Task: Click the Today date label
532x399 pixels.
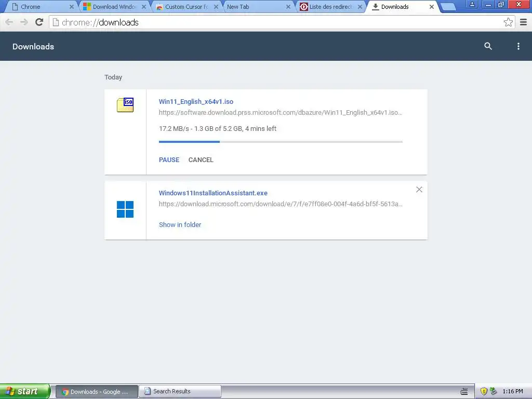Action: tap(113, 77)
